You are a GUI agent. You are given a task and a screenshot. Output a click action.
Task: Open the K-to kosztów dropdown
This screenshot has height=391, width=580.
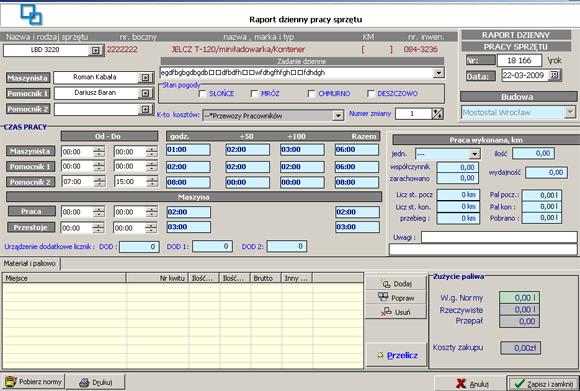338,116
